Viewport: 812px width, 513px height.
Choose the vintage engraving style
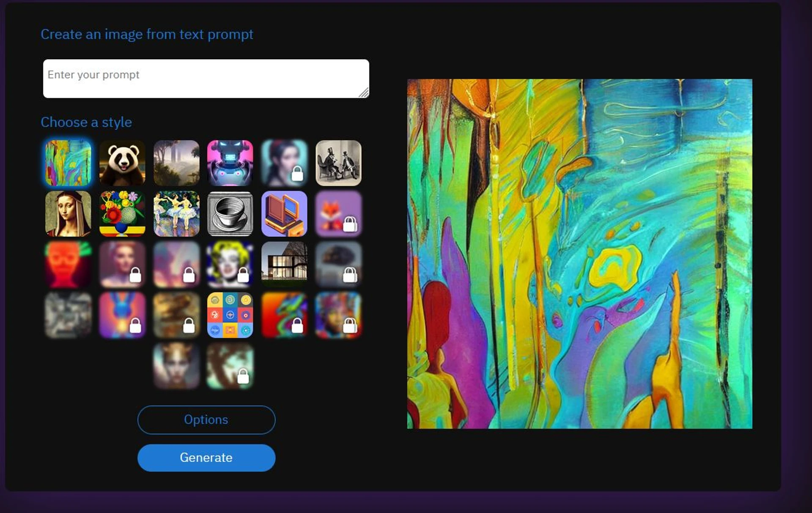[339, 164]
